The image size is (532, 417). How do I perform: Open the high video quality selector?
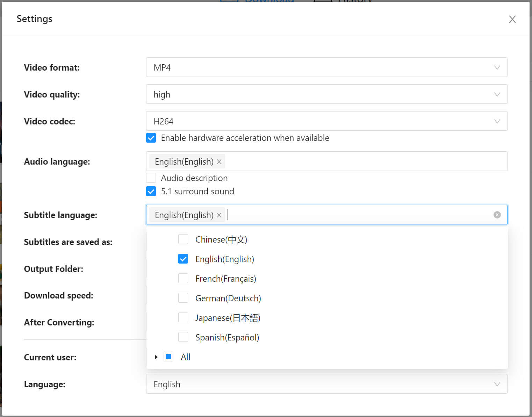pos(315,94)
